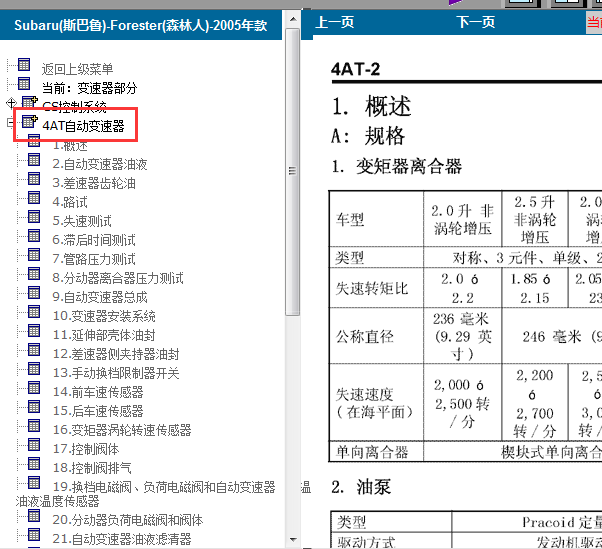This screenshot has width=602, height=549.
Task: Click the 单向离合器 table row label
Action: point(372,452)
